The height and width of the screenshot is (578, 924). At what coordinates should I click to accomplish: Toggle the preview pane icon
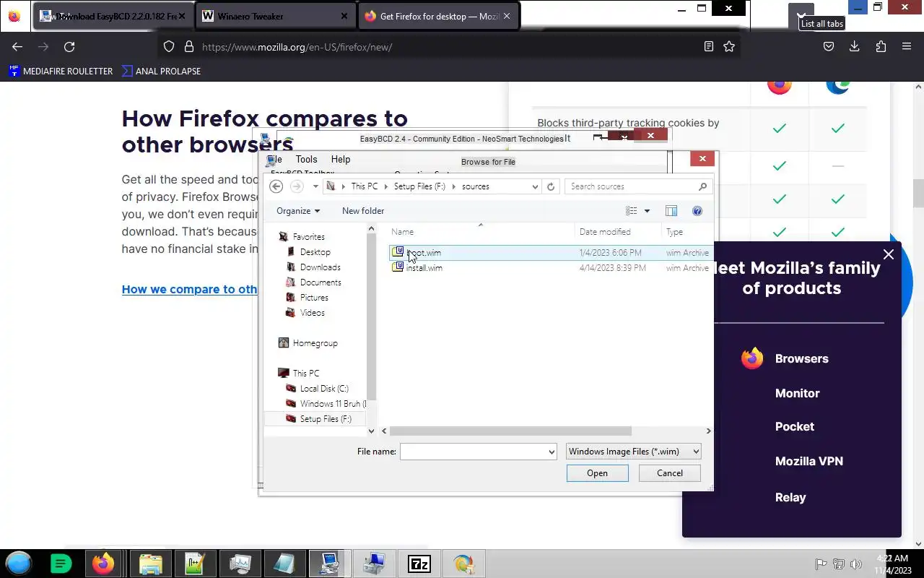671,211
